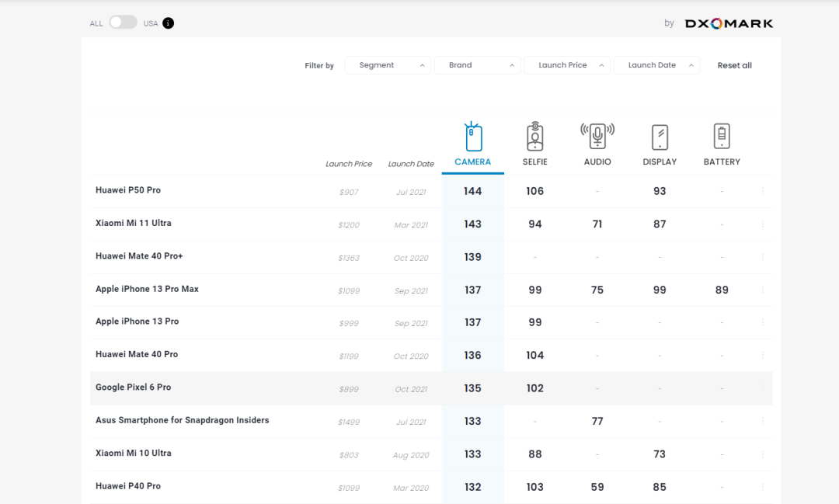
Task: Switch to the CAMERA tab label
Action: click(x=473, y=162)
